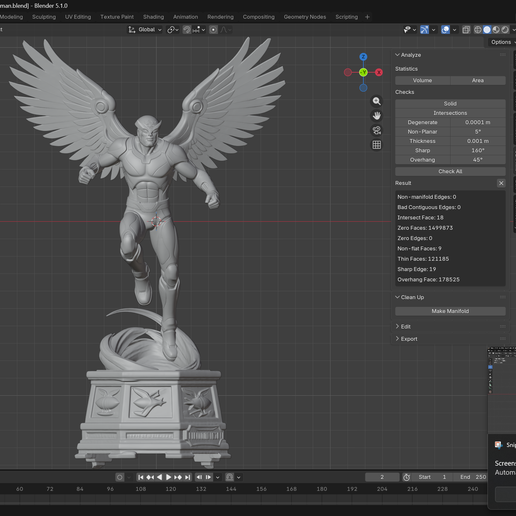The width and height of the screenshot is (516, 516).
Task: Open the pivot point dropdown
Action: [x=173, y=30]
